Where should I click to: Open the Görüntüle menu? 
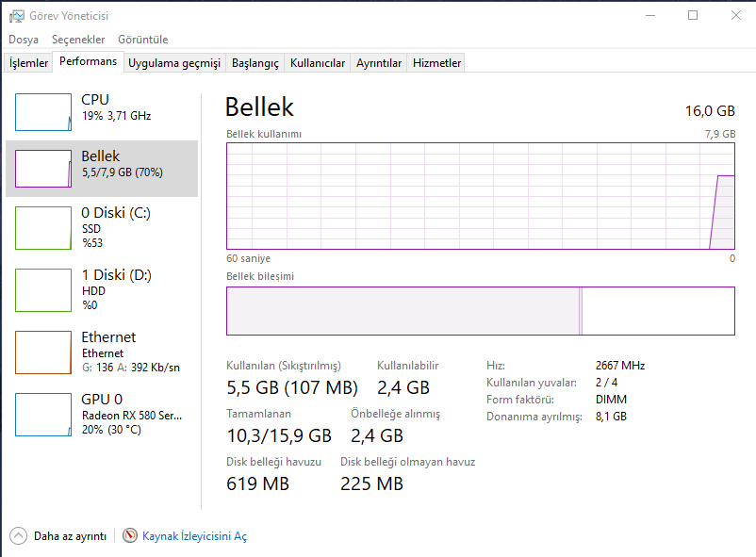(142, 40)
